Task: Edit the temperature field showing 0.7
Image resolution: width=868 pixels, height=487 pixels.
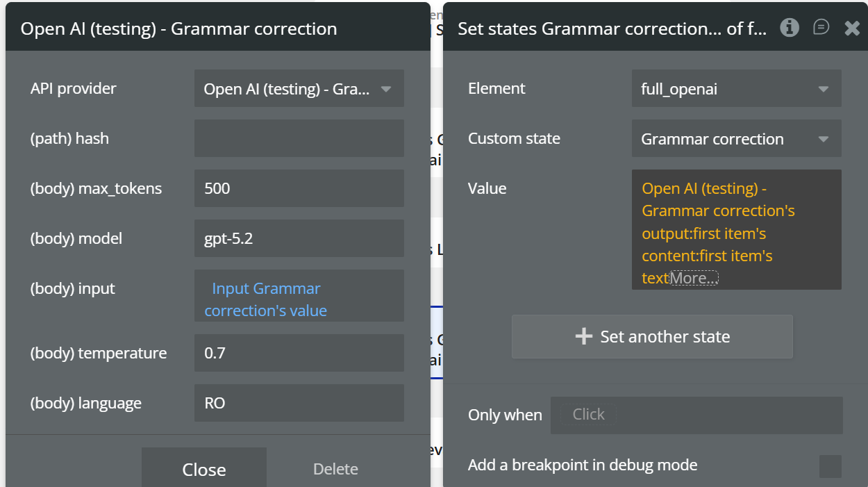Action: pyautogui.click(x=299, y=353)
